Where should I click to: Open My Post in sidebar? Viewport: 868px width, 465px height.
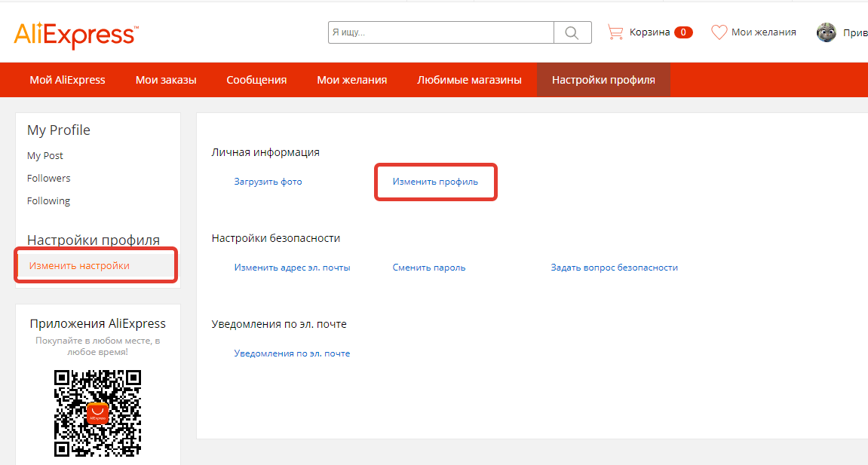[45, 156]
